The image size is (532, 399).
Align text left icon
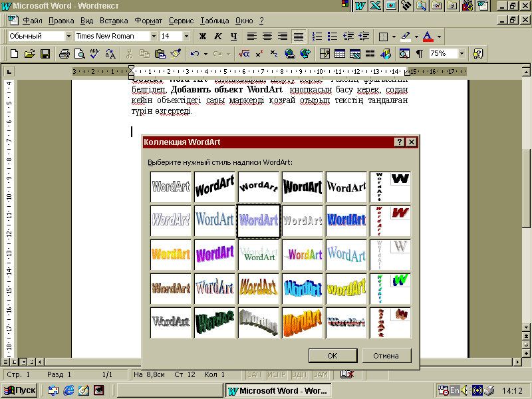252,36
